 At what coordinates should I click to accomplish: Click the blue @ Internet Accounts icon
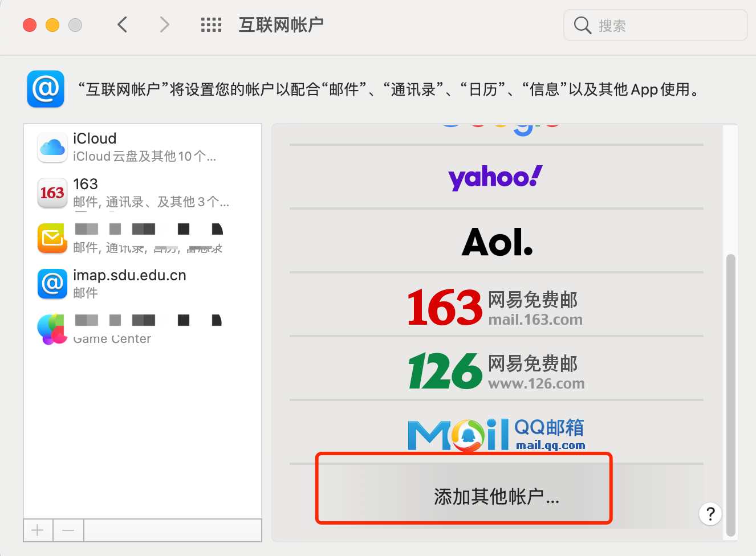(x=46, y=89)
